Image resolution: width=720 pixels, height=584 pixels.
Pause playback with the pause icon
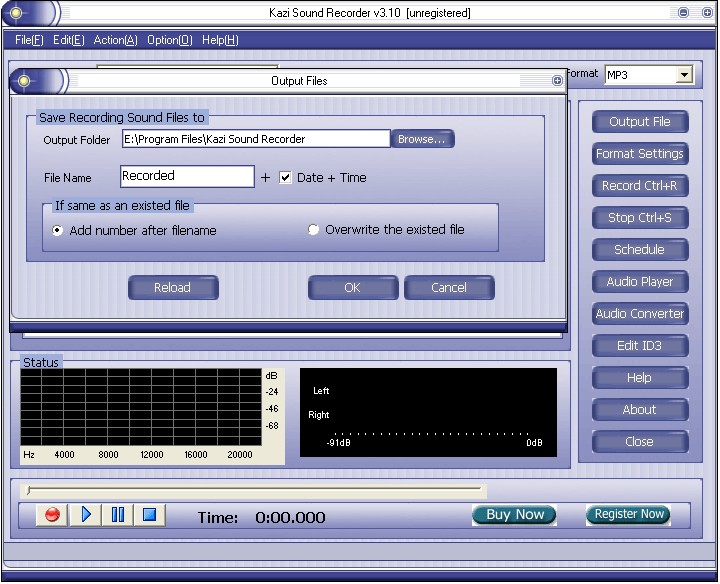pos(118,515)
